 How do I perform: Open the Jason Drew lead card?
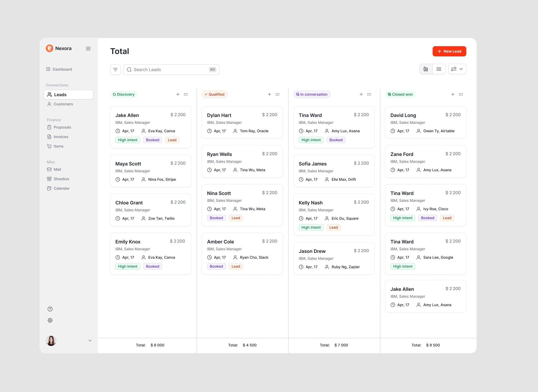[x=334, y=258]
